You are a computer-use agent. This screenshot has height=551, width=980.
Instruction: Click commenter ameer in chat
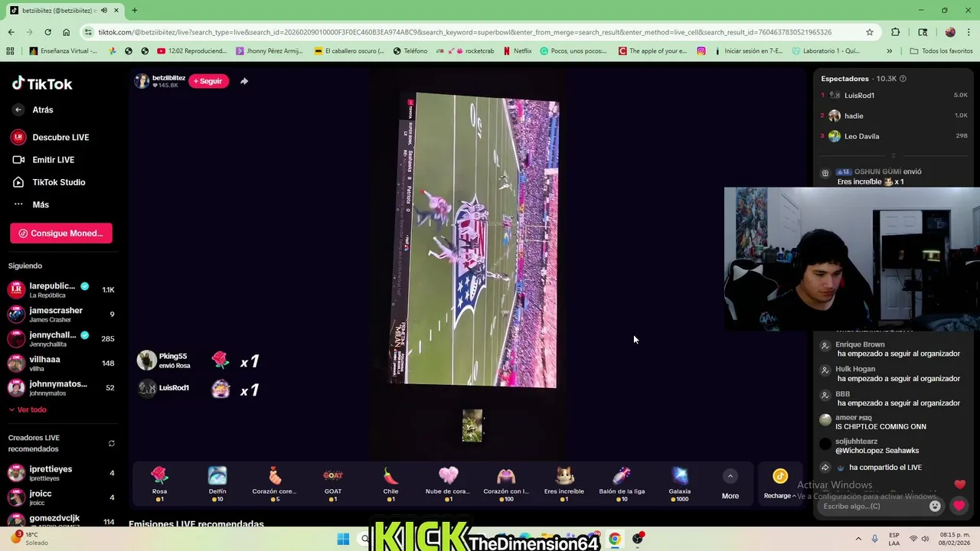[845, 418]
